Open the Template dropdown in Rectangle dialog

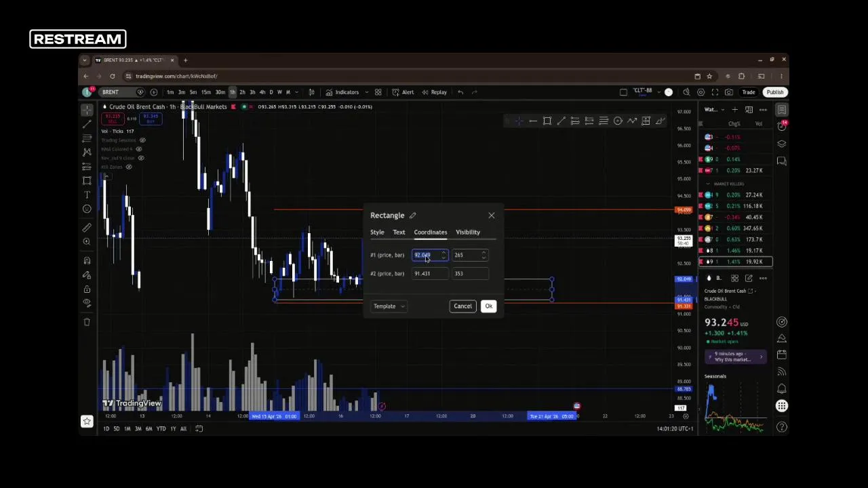pyautogui.click(x=389, y=306)
